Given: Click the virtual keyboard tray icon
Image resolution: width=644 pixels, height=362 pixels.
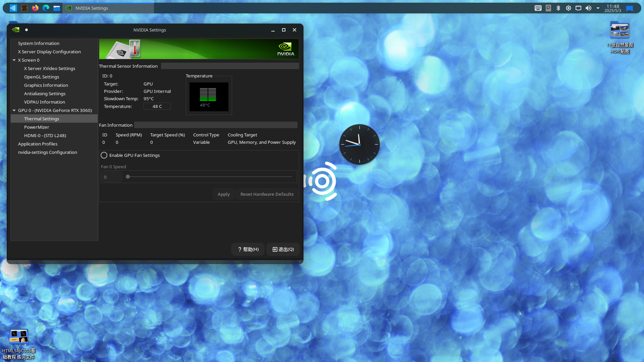Looking at the screenshot, I should click(x=538, y=8).
